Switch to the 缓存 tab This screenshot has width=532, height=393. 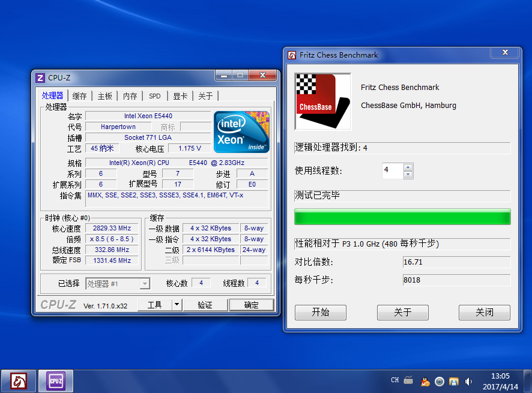pyautogui.click(x=80, y=97)
